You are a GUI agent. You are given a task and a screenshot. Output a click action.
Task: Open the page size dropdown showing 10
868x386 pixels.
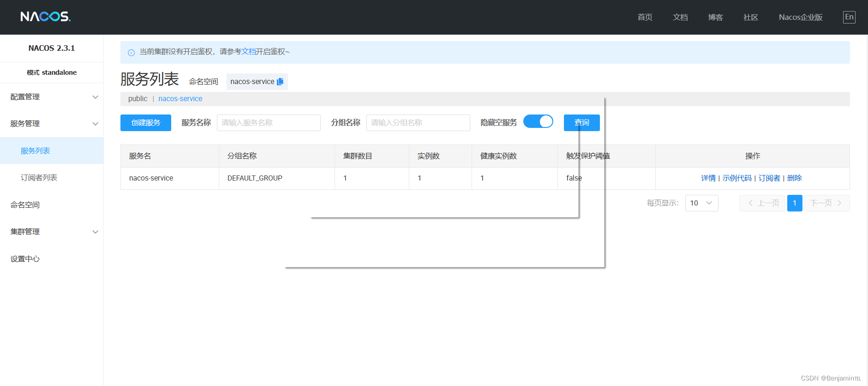click(701, 203)
